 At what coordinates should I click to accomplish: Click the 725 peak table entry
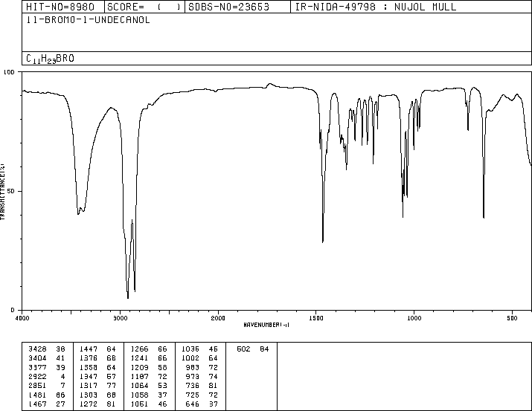pyautogui.click(x=202, y=395)
